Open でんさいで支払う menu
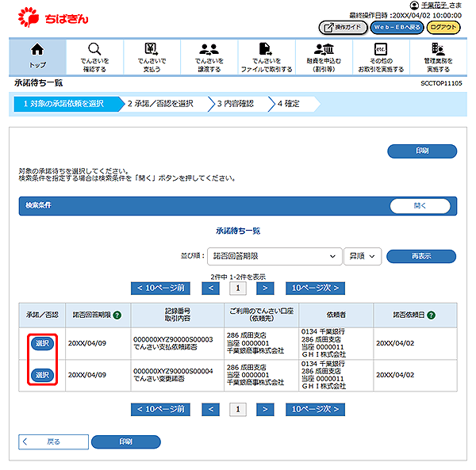 pos(151,55)
